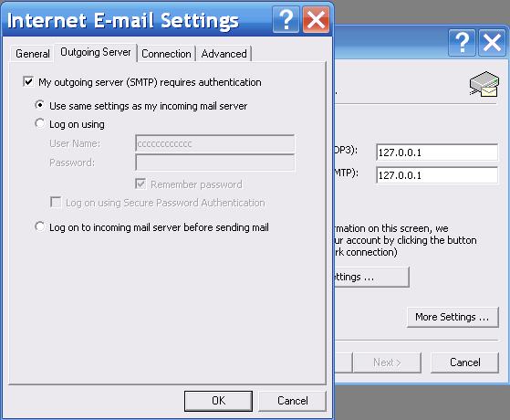510x420 pixels.
Task: Click Cancel in Internet E-mail Settings dialog
Action: click(x=292, y=401)
